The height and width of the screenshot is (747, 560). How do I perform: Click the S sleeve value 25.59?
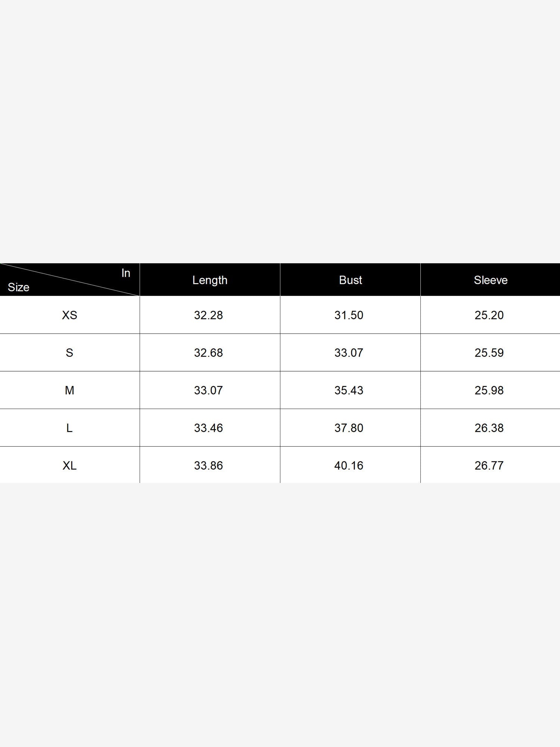(489, 353)
